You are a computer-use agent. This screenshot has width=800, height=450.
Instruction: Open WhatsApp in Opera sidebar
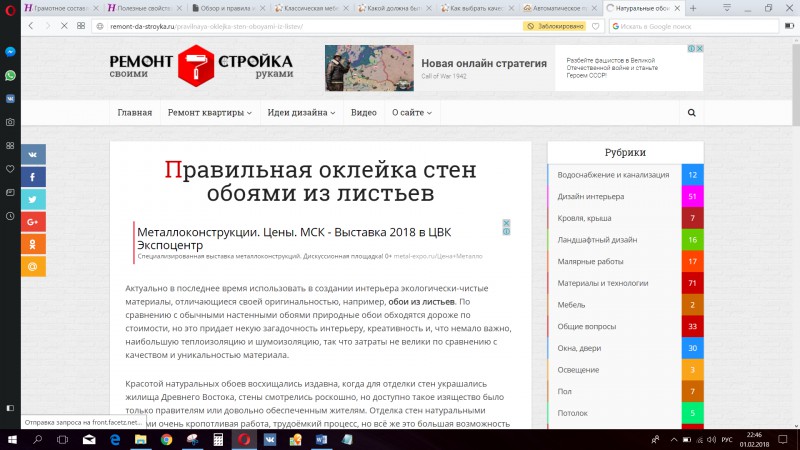(10, 76)
